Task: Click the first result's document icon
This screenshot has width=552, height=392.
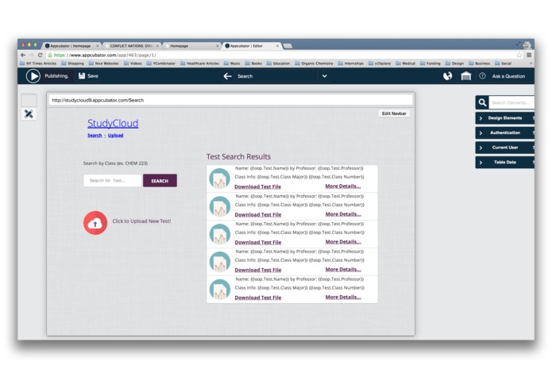Action: (220, 179)
